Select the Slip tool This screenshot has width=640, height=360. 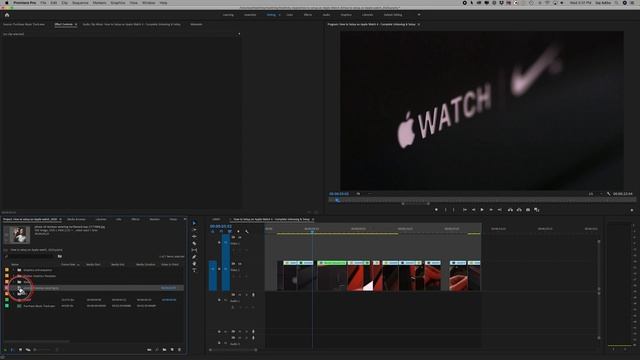click(x=194, y=250)
